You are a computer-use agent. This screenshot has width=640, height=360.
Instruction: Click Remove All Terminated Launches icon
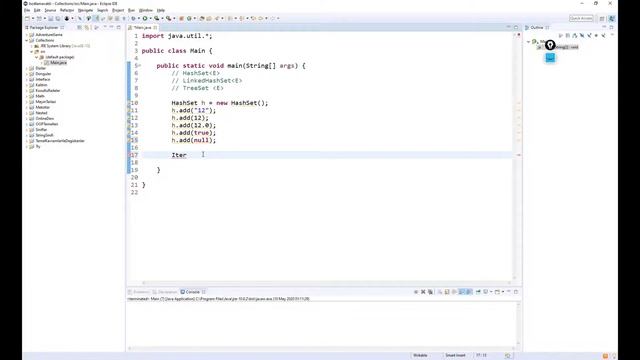[x=430, y=292]
